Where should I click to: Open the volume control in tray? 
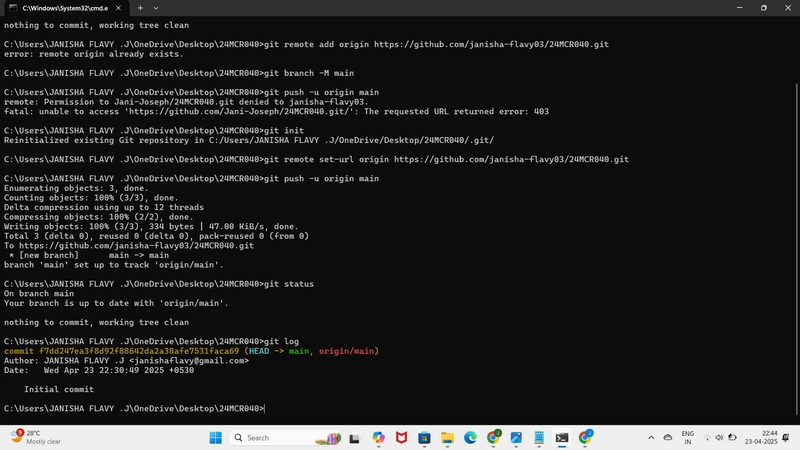(x=719, y=438)
